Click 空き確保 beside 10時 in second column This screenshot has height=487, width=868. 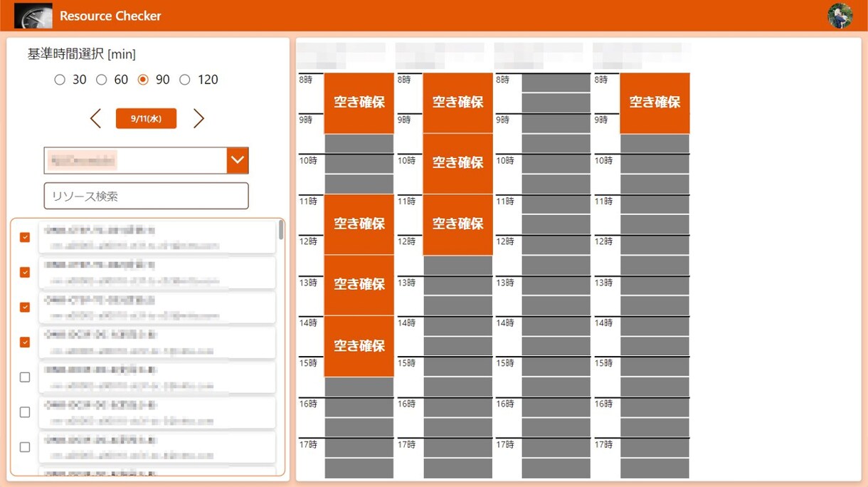pos(458,164)
